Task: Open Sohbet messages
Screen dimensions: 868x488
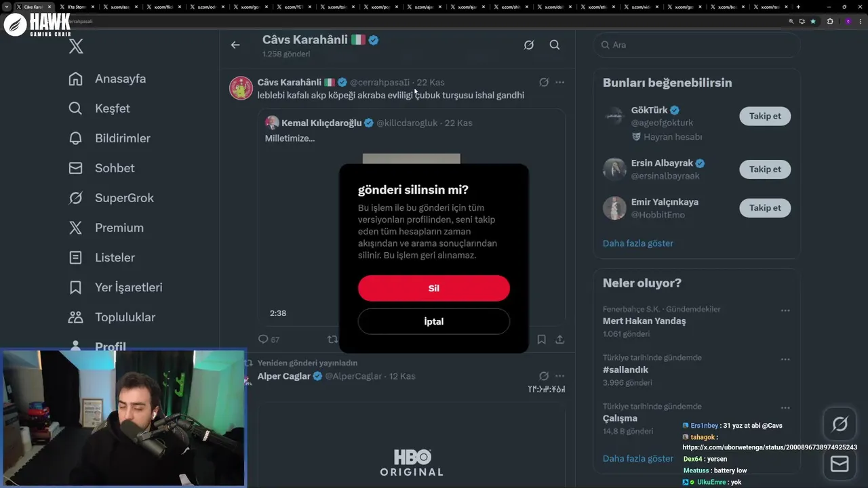Action: coord(102,168)
